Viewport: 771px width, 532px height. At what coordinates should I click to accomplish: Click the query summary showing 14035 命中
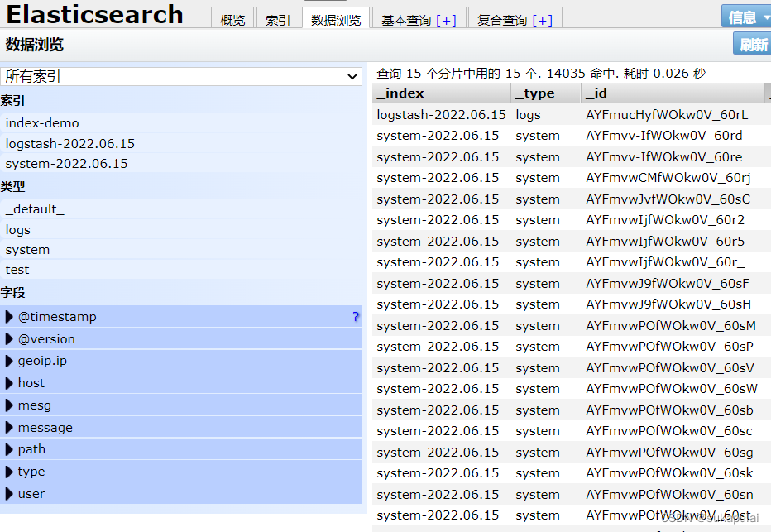coord(541,74)
